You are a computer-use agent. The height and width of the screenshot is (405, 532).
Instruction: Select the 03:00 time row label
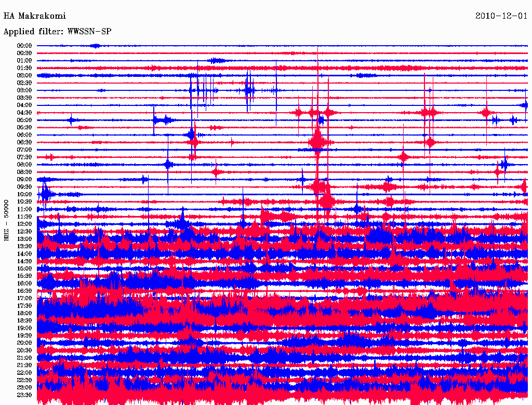tap(24, 90)
